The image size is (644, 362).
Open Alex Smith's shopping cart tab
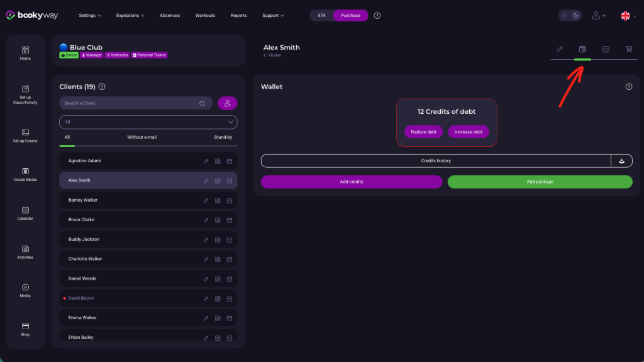629,49
